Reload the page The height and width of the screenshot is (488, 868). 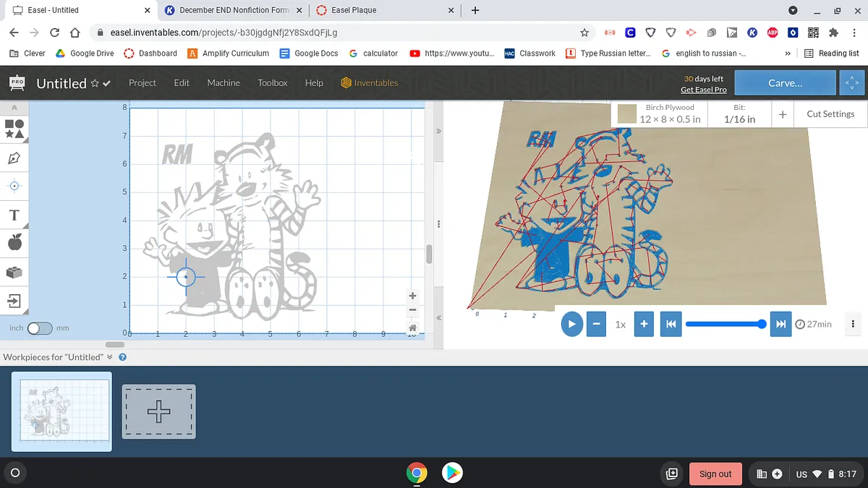pos(55,33)
